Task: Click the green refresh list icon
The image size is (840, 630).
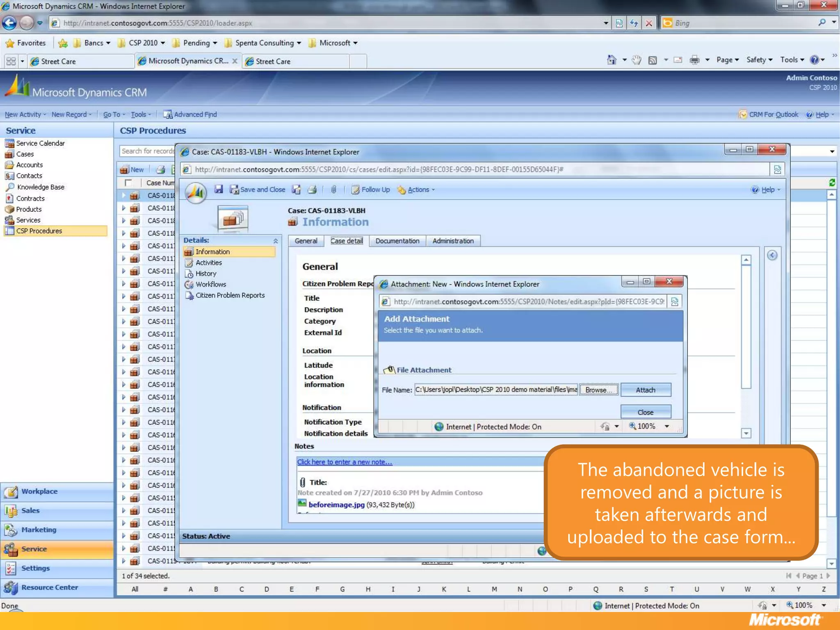Action: pyautogui.click(x=832, y=183)
